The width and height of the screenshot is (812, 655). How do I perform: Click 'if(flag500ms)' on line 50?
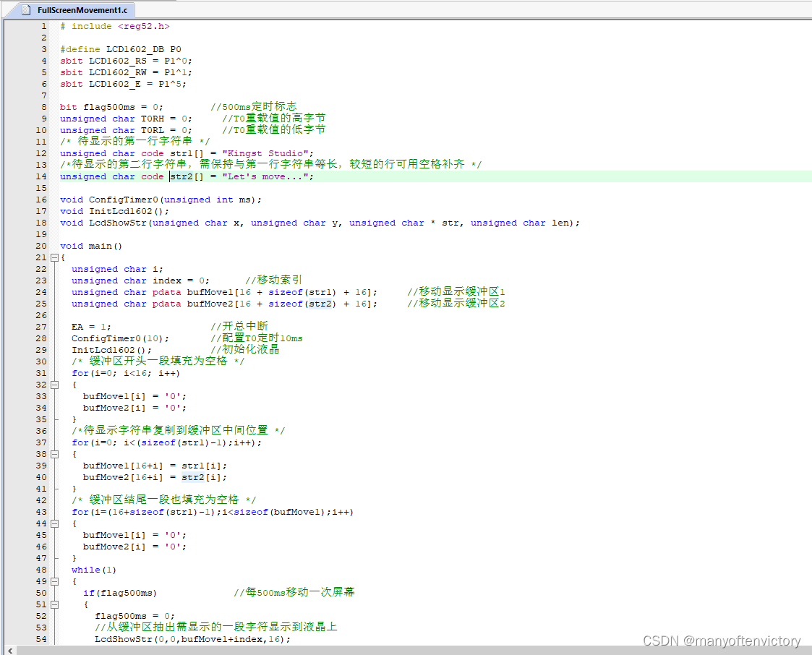[120, 593]
